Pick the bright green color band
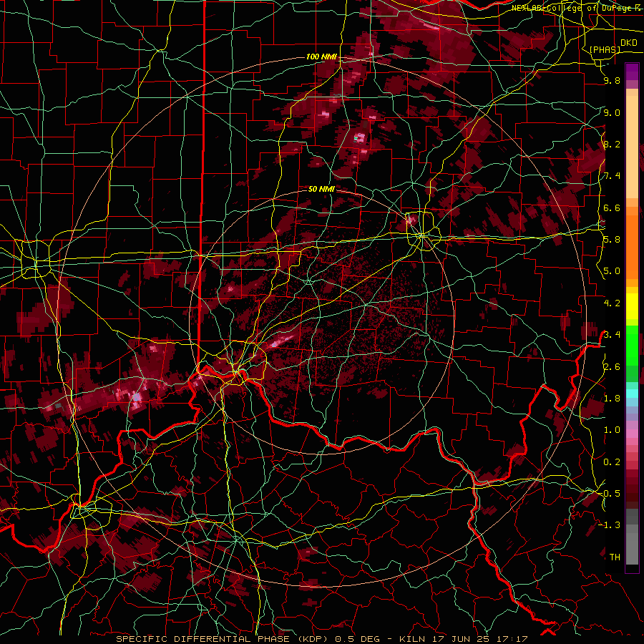Image resolution: width=644 pixels, height=644 pixels. (x=632, y=347)
